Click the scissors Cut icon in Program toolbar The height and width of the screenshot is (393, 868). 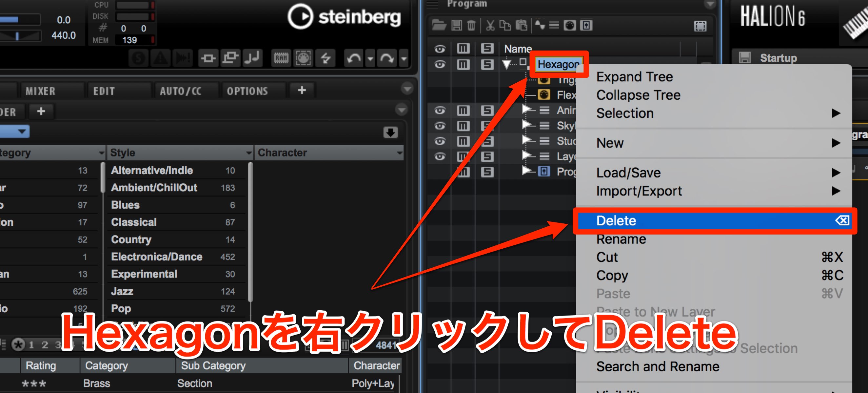(x=490, y=25)
